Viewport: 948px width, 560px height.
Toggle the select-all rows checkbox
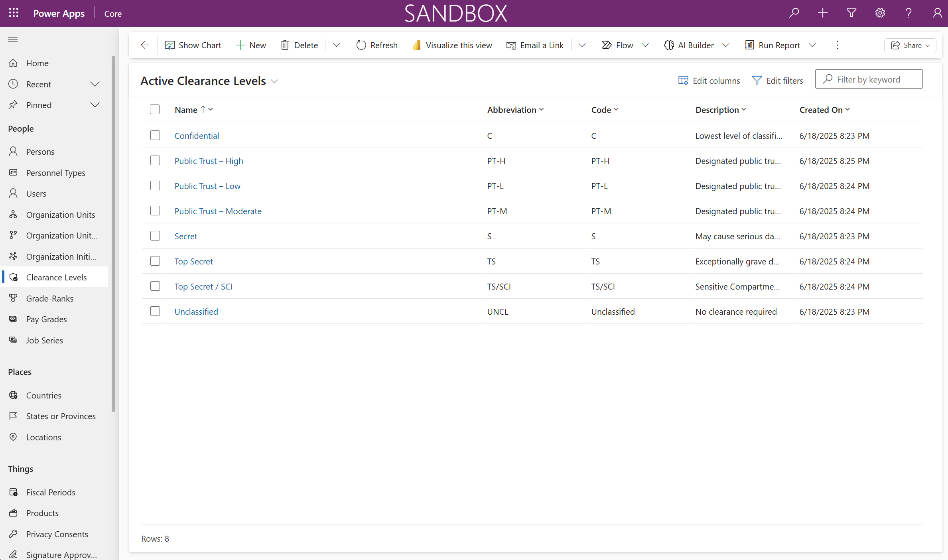pos(155,109)
